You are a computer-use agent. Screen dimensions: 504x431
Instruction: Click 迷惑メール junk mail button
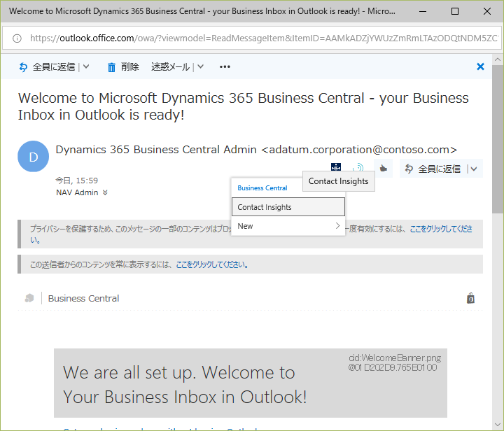click(x=171, y=66)
